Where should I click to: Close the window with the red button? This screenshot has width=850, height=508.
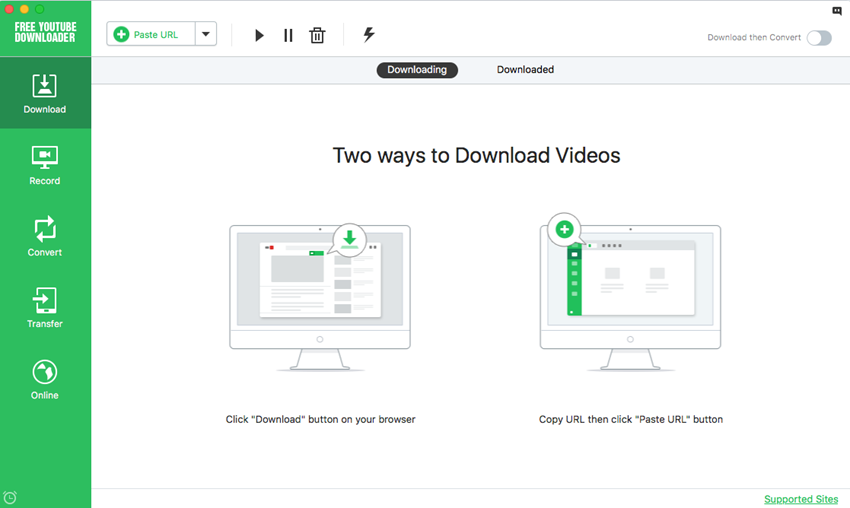coord(9,9)
